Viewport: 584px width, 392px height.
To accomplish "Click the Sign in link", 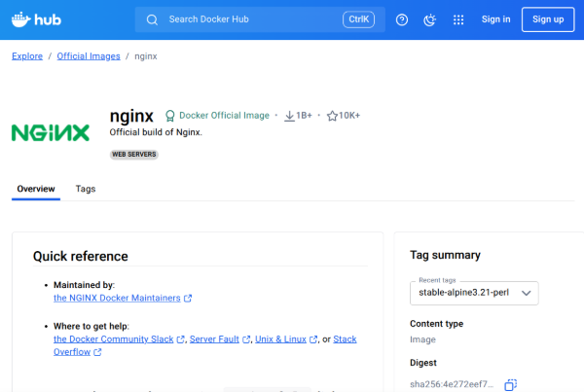I will [495, 19].
